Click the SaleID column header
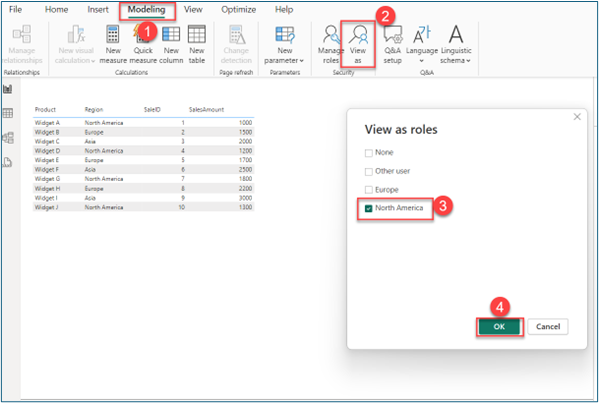 (x=152, y=110)
